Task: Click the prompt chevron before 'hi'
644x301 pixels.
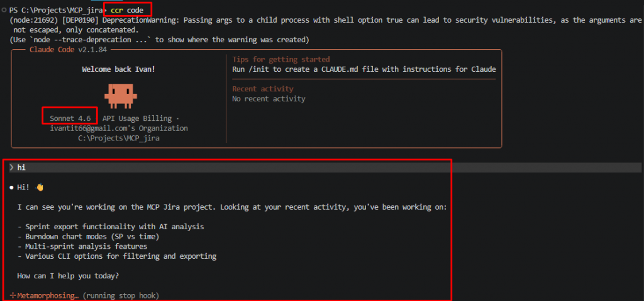Action: (x=11, y=168)
